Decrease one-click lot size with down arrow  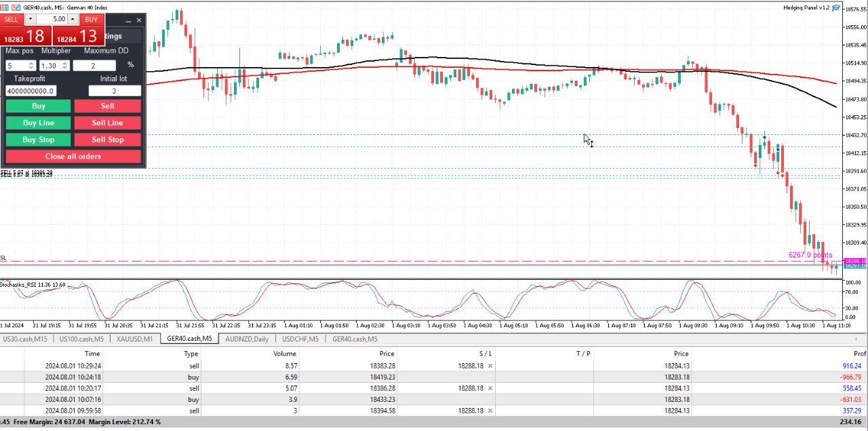coord(30,19)
